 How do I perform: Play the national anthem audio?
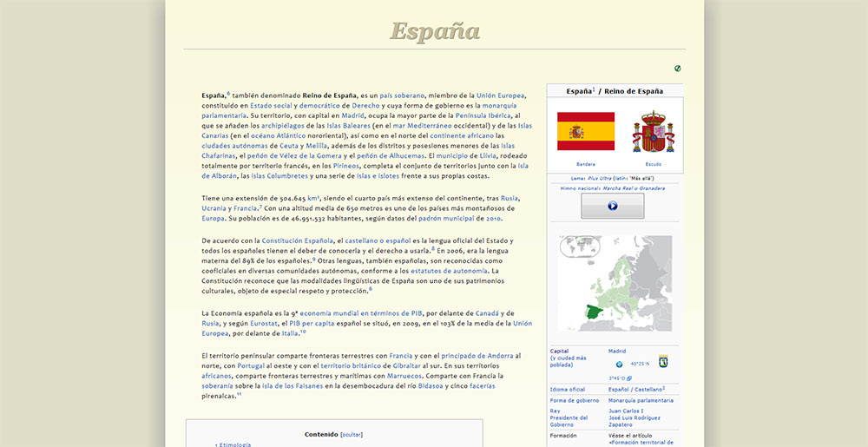pos(612,206)
